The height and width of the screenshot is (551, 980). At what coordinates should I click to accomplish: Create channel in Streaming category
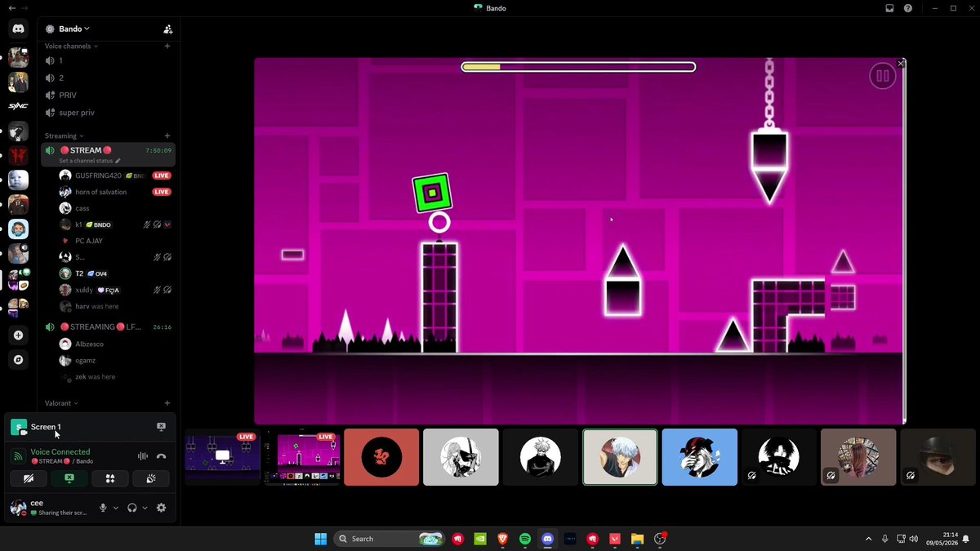click(x=167, y=136)
